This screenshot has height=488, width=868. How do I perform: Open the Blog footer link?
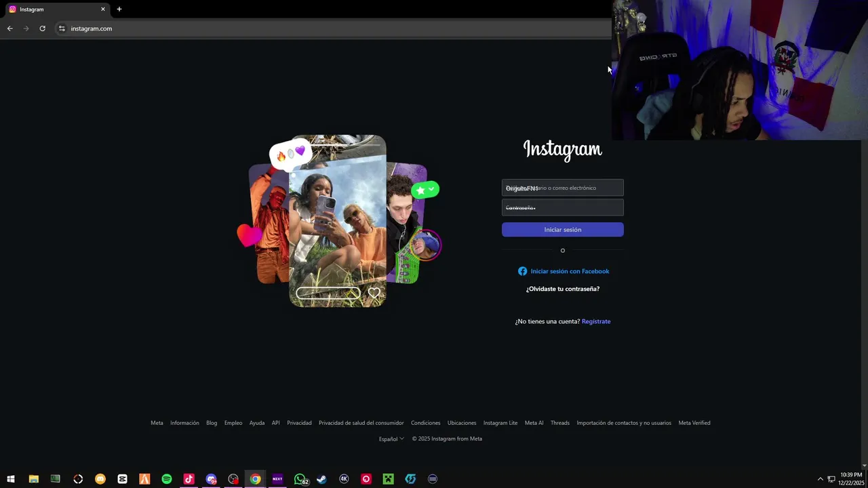(x=212, y=423)
